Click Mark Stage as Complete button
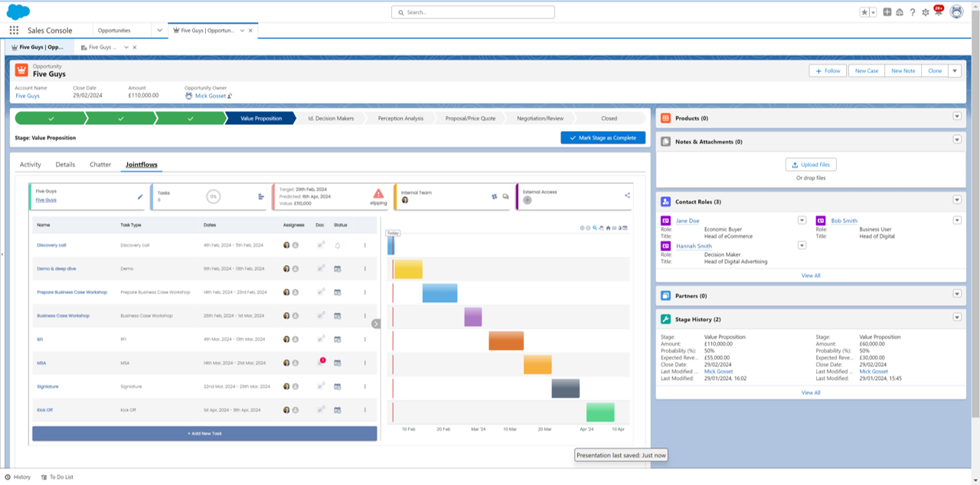Screen dimensions: 980x485 click(603, 138)
